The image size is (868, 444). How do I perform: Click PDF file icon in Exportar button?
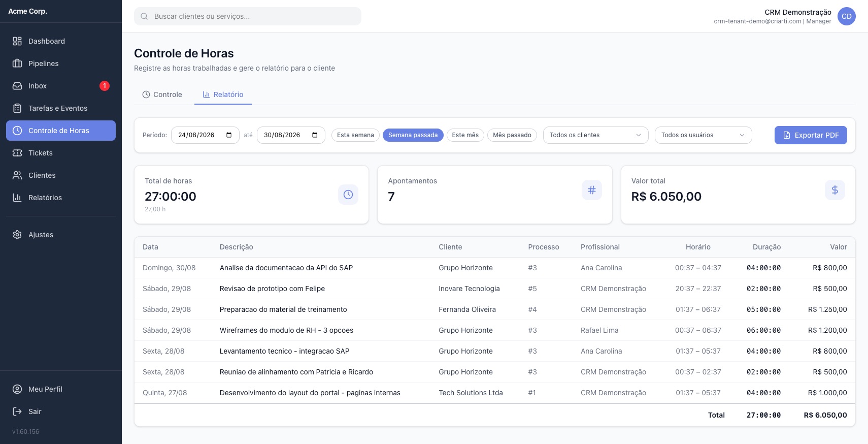pyautogui.click(x=787, y=135)
